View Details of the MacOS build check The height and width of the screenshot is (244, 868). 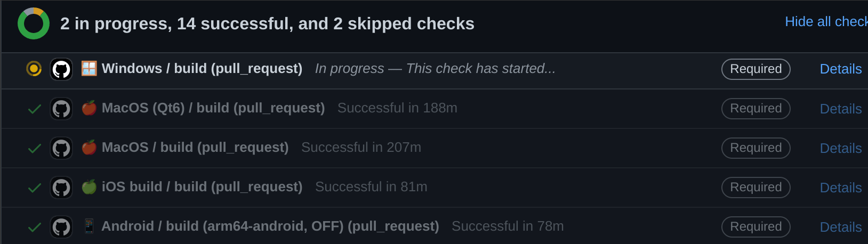coord(840,148)
